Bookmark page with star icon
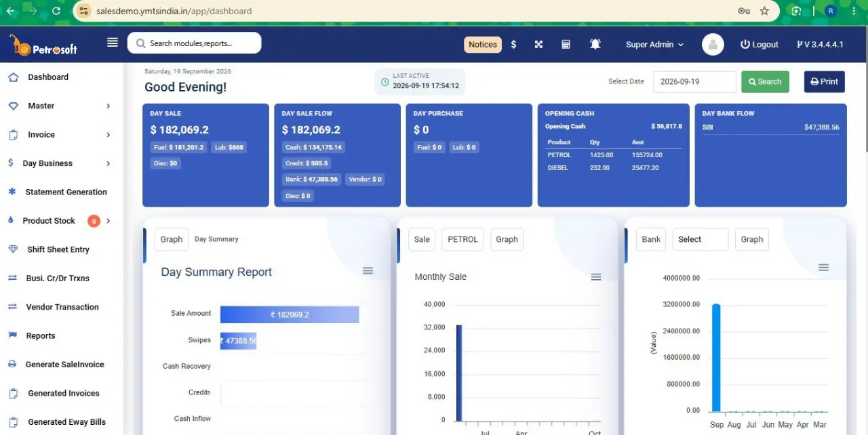This screenshot has height=435, width=868. [x=764, y=11]
